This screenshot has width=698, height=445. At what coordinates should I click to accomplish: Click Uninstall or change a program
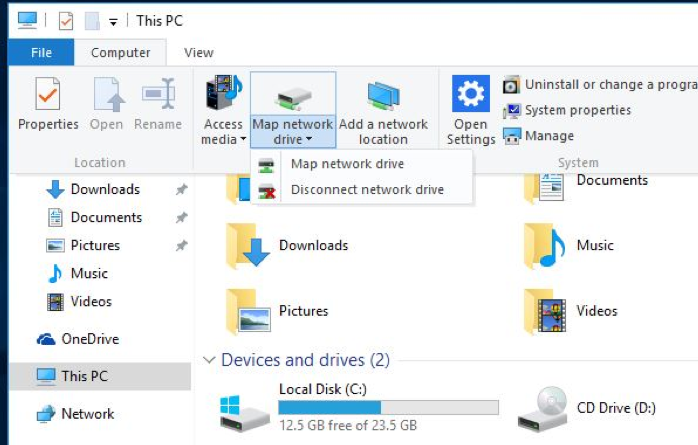click(x=600, y=85)
